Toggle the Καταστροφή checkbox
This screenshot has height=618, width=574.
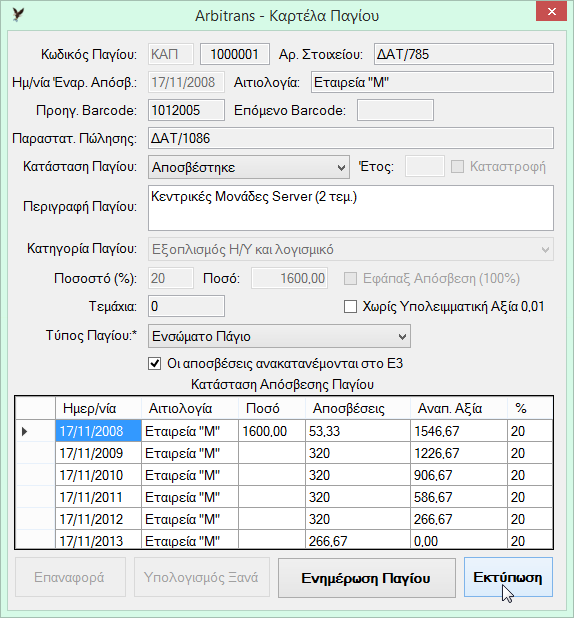pos(457,166)
